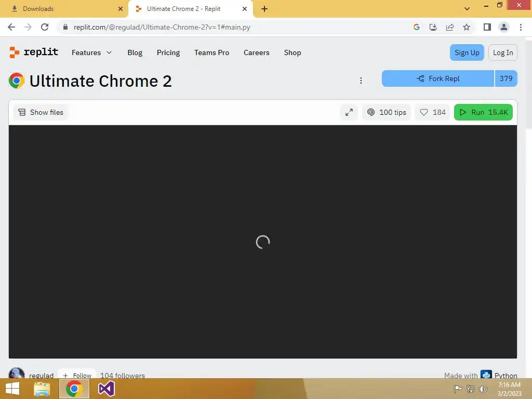The height and width of the screenshot is (399, 532).
Task: Go to Pricing
Action: pos(168,52)
